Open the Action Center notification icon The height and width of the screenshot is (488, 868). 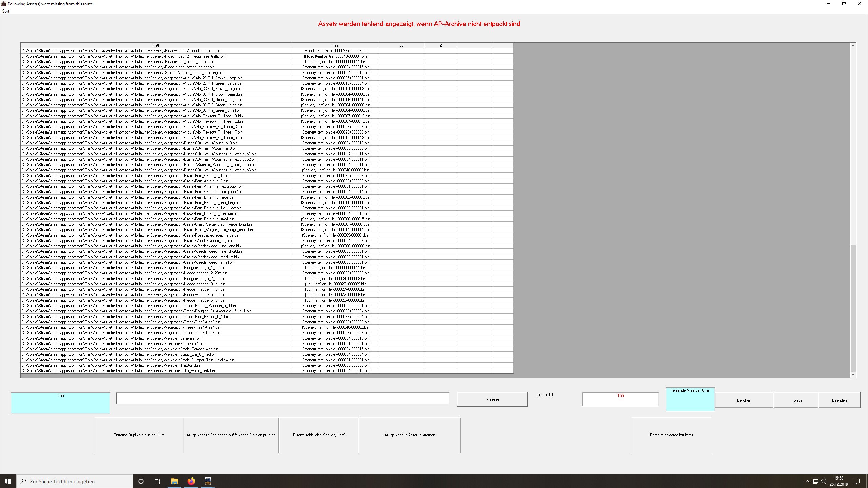click(857, 481)
